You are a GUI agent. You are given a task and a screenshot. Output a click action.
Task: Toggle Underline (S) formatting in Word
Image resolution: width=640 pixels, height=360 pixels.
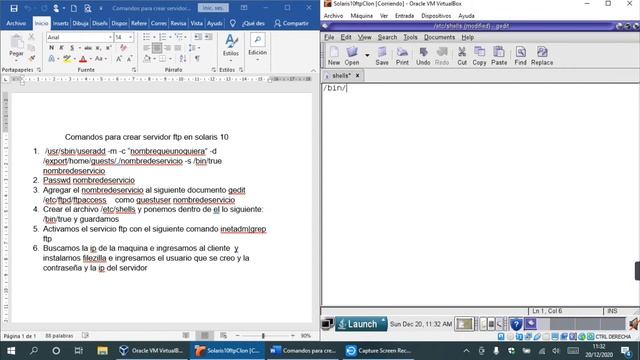click(72, 48)
